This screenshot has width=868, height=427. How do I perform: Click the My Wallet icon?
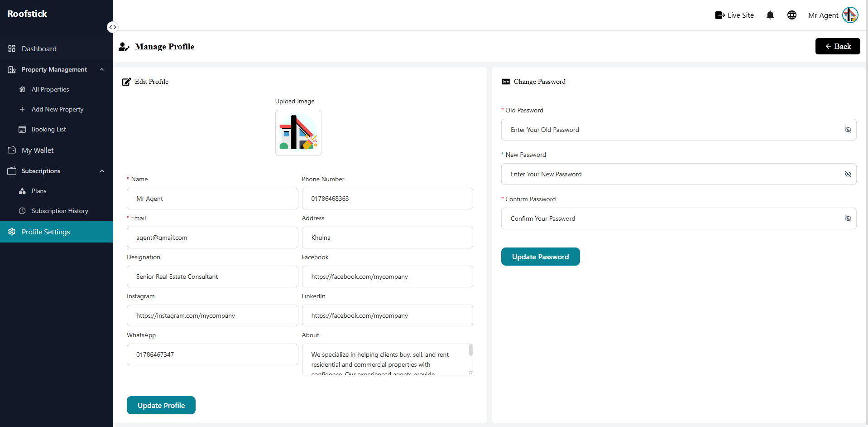point(12,150)
